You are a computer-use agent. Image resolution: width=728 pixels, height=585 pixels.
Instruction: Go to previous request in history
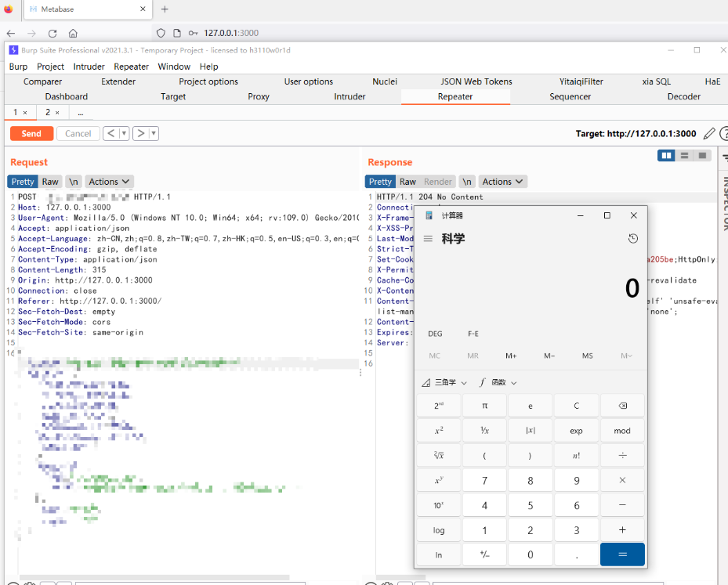111,134
